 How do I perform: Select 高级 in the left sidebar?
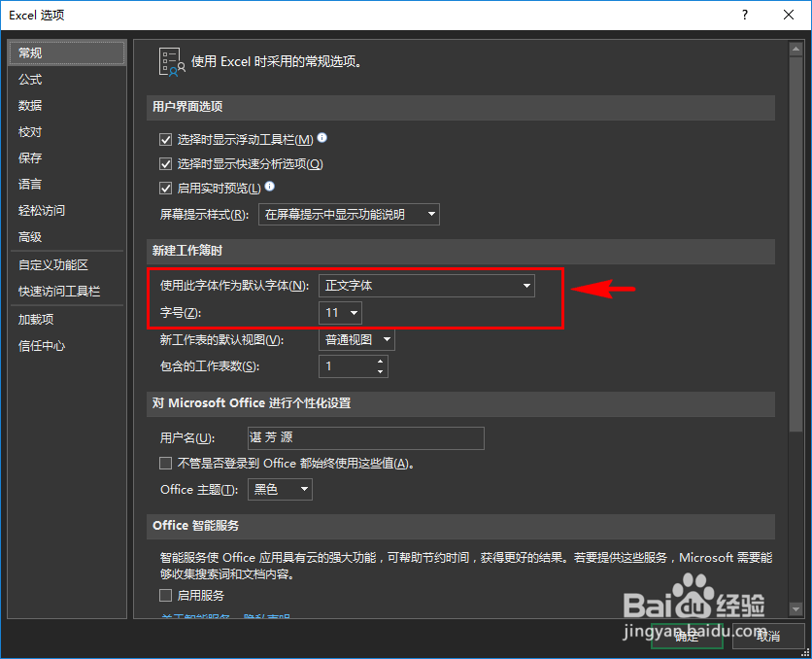tap(29, 236)
